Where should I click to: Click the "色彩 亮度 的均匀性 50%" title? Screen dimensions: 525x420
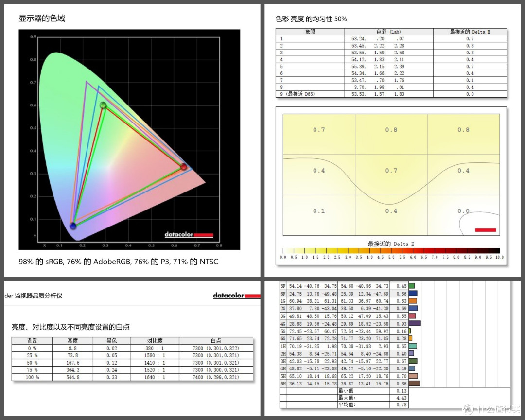(x=311, y=19)
